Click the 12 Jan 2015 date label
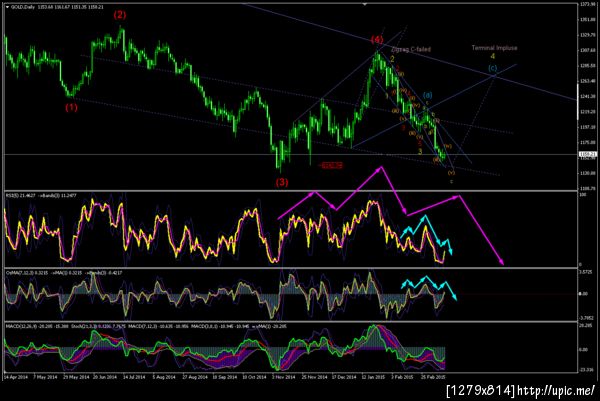 (x=374, y=377)
